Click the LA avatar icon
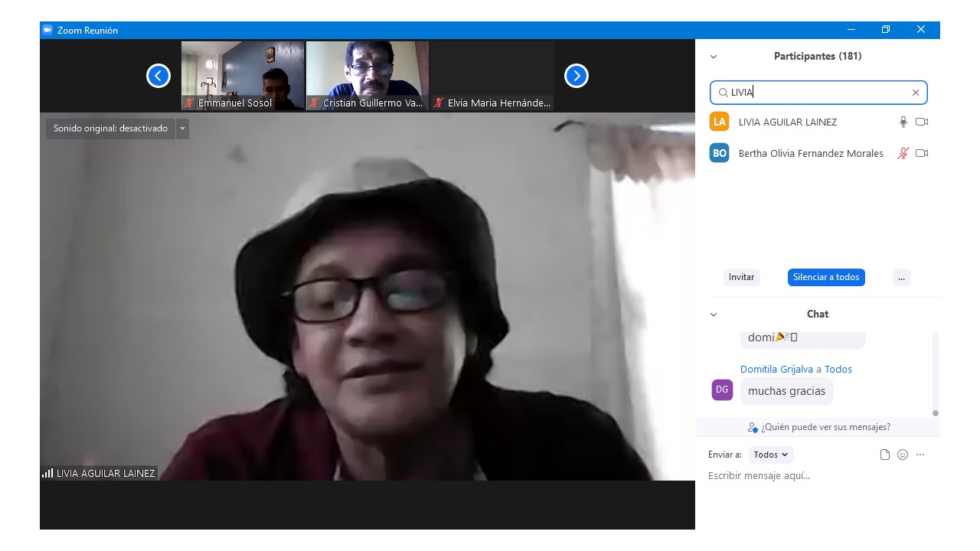 (x=720, y=122)
